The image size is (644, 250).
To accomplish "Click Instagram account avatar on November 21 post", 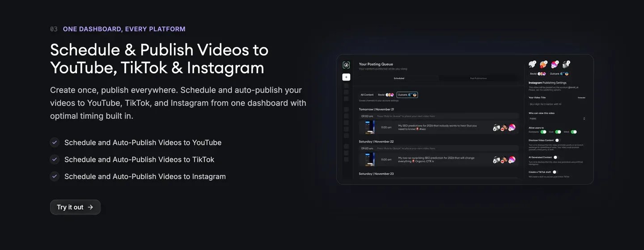I will tap(512, 128).
